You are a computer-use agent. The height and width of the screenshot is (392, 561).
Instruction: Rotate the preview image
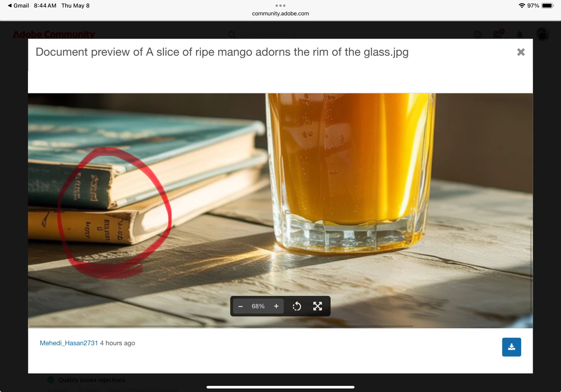coord(297,306)
